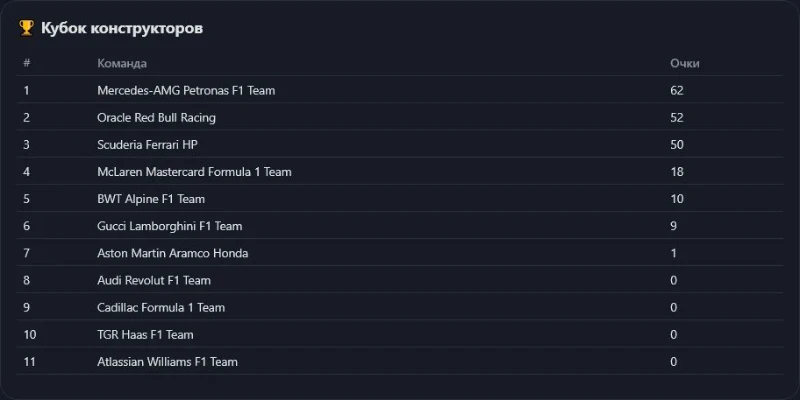The height and width of the screenshot is (400, 800).
Task: Click Cadillac Formula 1 Team name
Action: (161, 308)
